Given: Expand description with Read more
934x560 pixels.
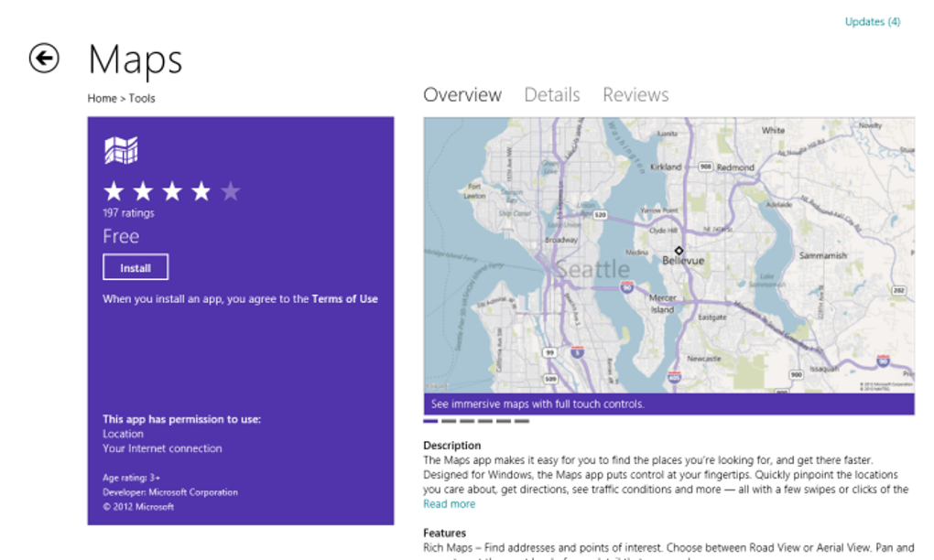Looking at the screenshot, I should (449, 504).
